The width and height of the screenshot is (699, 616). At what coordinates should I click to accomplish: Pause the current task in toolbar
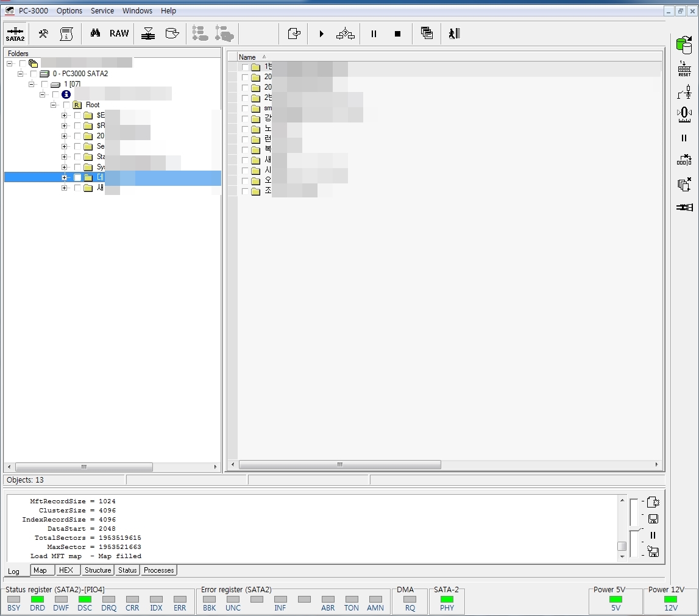point(374,34)
